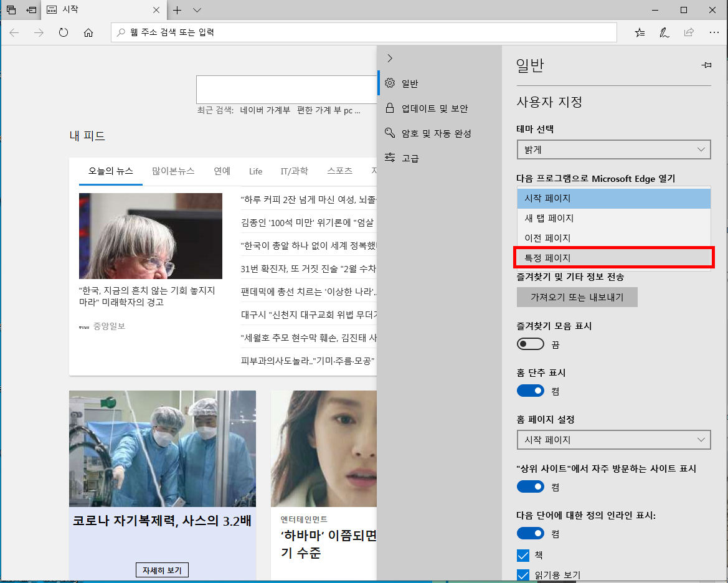Image resolution: width=728 pixels, height=583 pixels.
Task: Choose 이전 페이지 option
Action: (614, 239)
